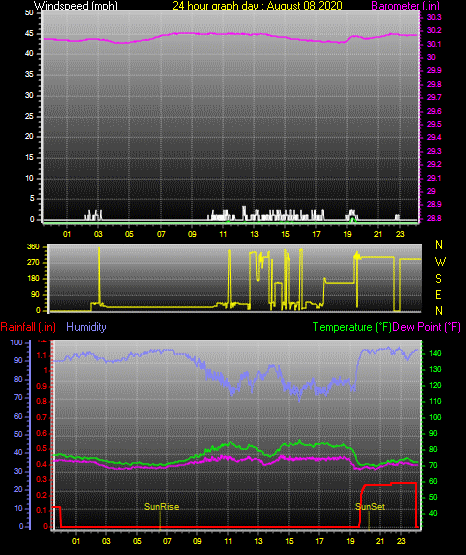Click the E direction label beside wind chart
466x555 pixels.
pos(438,295)
